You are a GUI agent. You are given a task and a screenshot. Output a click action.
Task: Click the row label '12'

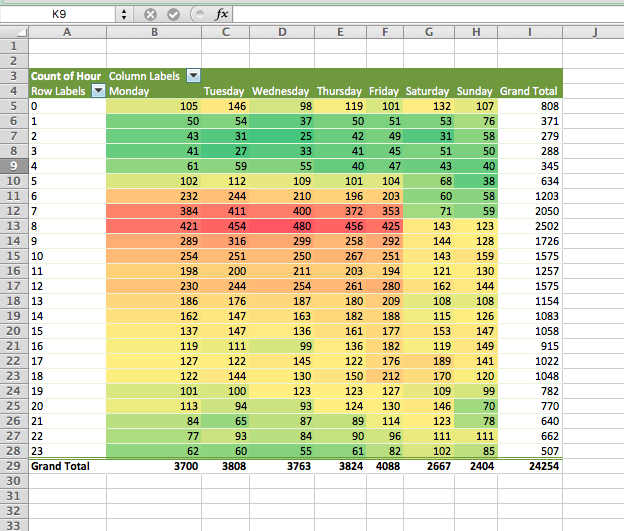tap(67, 286)
